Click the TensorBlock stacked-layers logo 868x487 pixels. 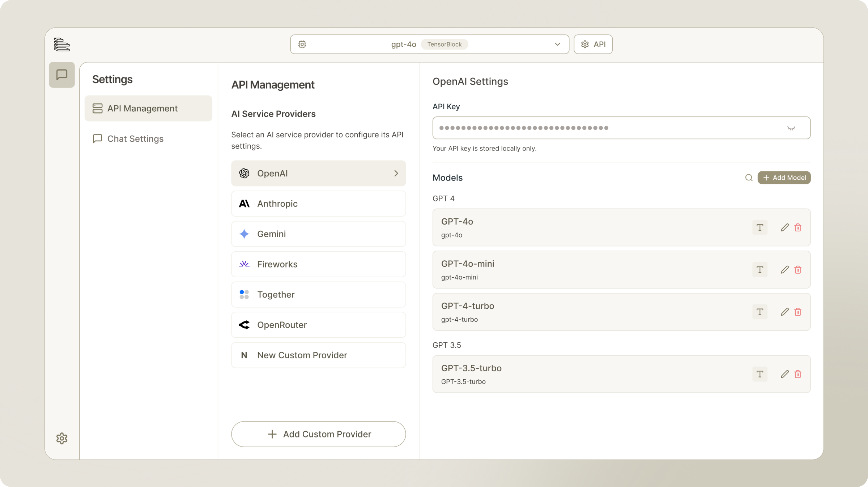62,44
